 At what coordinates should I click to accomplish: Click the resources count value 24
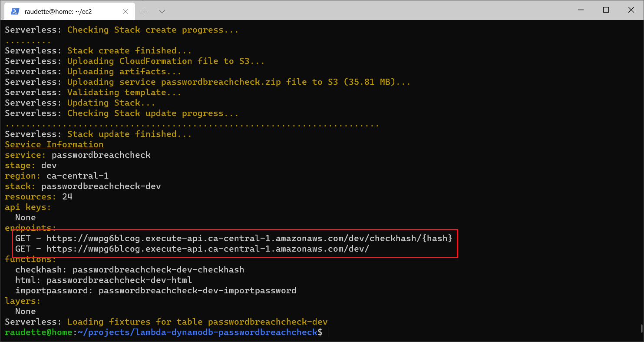(x=67, y=197)
